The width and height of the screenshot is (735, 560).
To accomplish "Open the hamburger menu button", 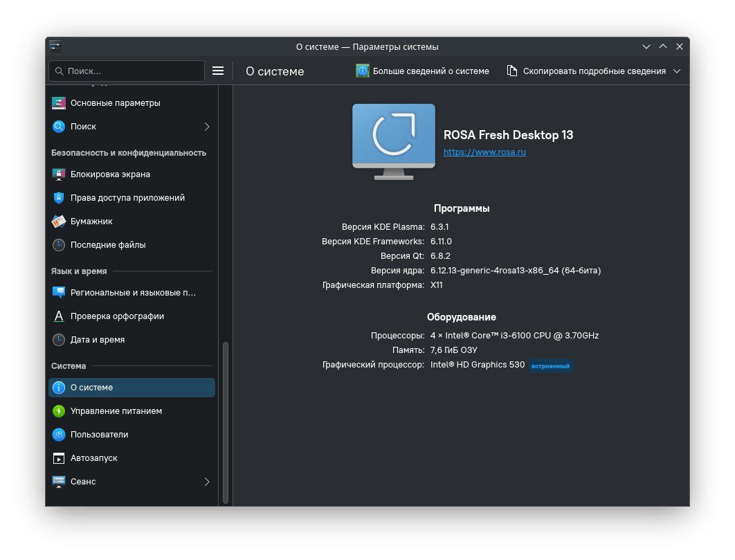I will tap(218, 71).
